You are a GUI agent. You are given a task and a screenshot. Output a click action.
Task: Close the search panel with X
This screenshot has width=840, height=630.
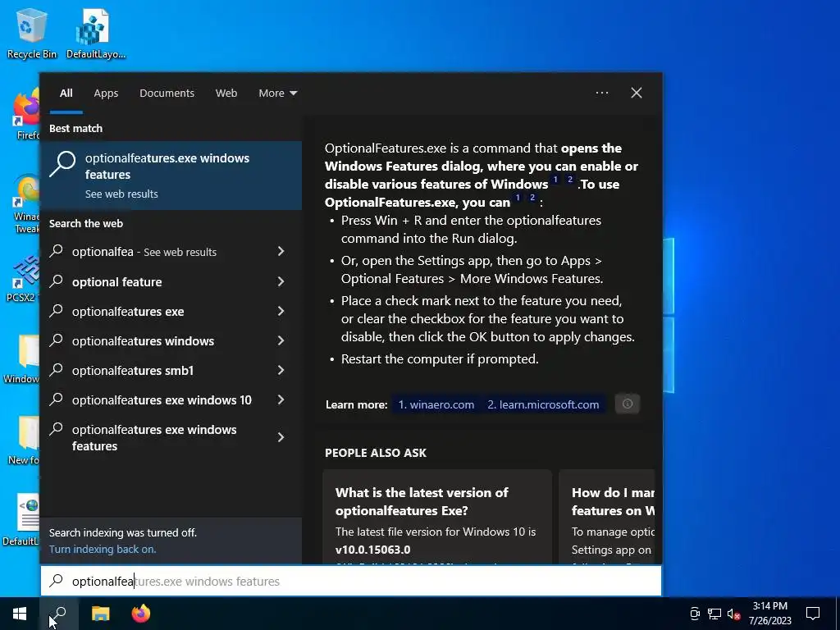tap(636, 93)
